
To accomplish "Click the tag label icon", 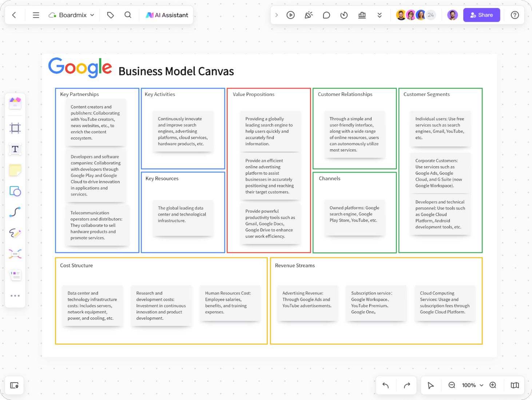I will coord(110,15).
